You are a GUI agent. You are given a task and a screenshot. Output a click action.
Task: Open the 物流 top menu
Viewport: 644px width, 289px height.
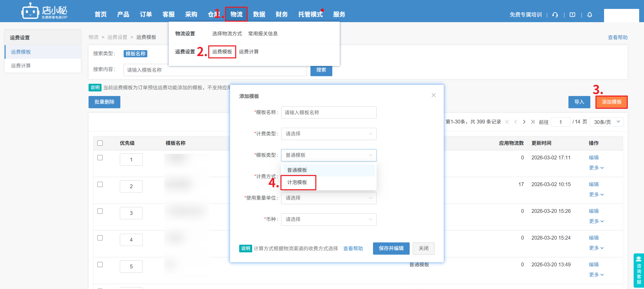236,15
